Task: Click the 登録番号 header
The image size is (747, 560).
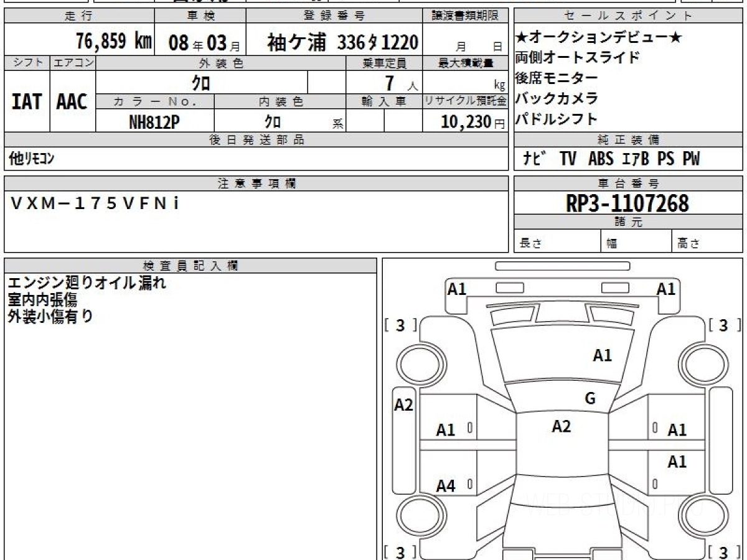Action: 335,16
